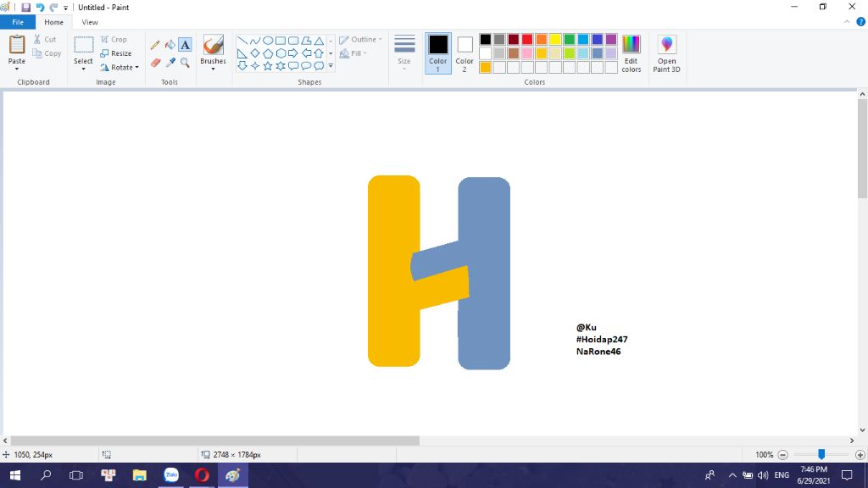Click Edit colors button
The height and width of the screenshot is (488, 868).
pyautogui.click(x=631, y=53)
